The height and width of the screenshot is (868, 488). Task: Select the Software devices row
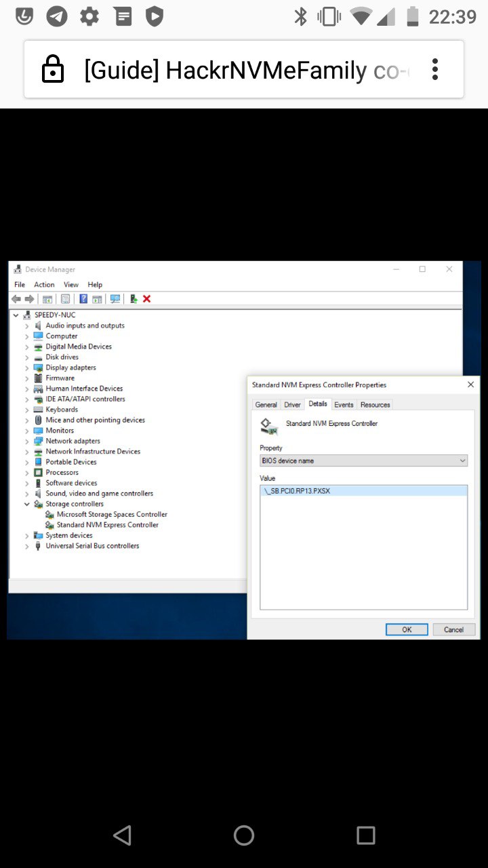71,483
